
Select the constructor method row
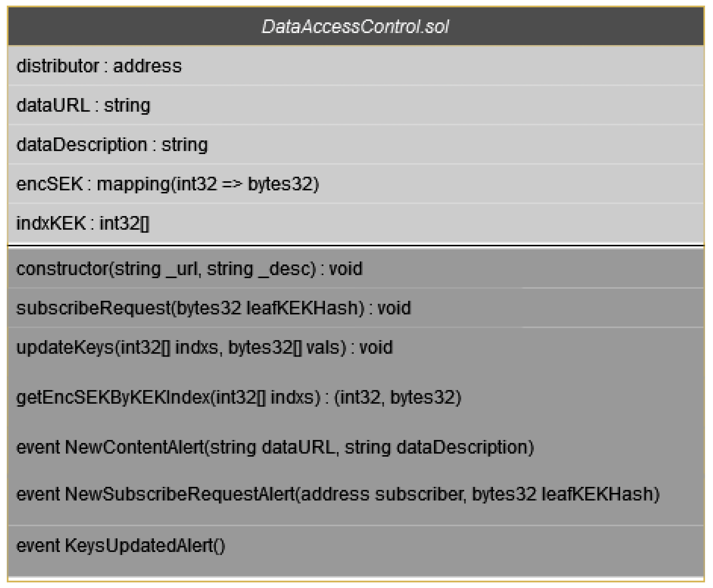[189, 269]
